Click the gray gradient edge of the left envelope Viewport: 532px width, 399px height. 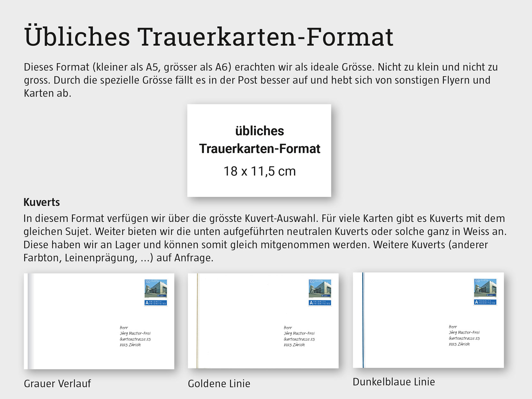[30, 321]
